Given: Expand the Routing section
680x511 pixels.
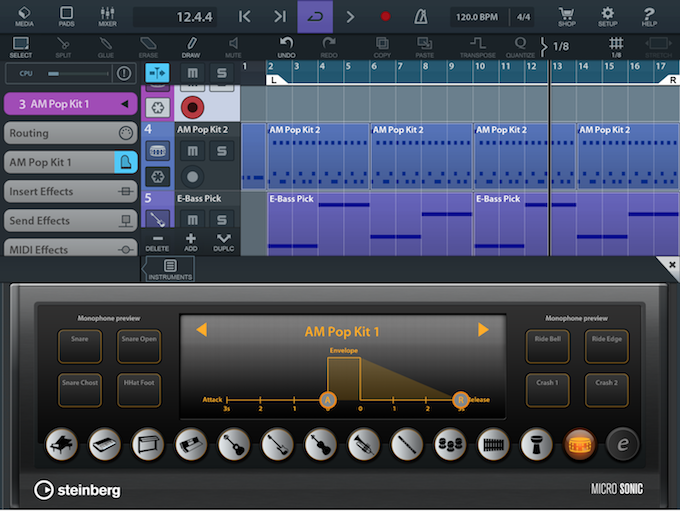Looking at the screenshot, I should point(71,133).
